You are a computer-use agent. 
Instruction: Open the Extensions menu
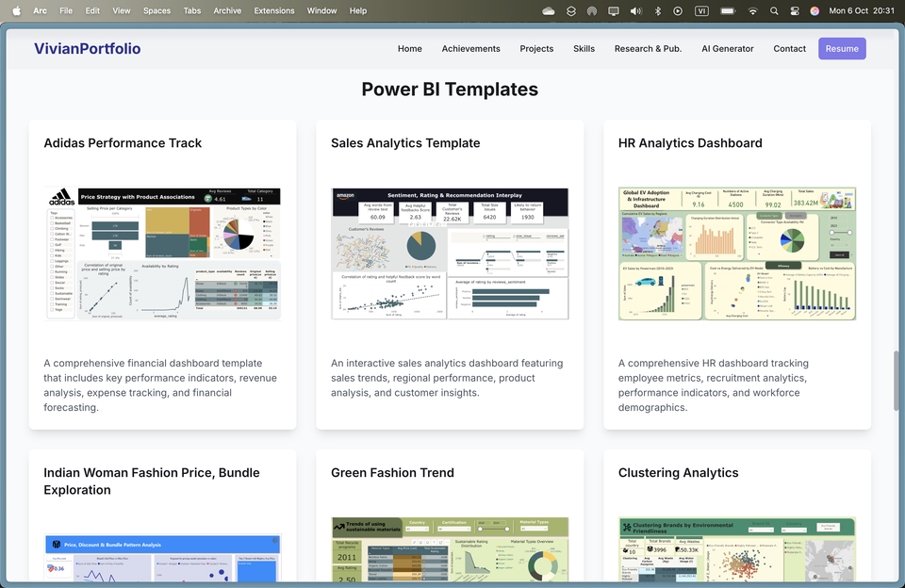(x=274, y=10)
